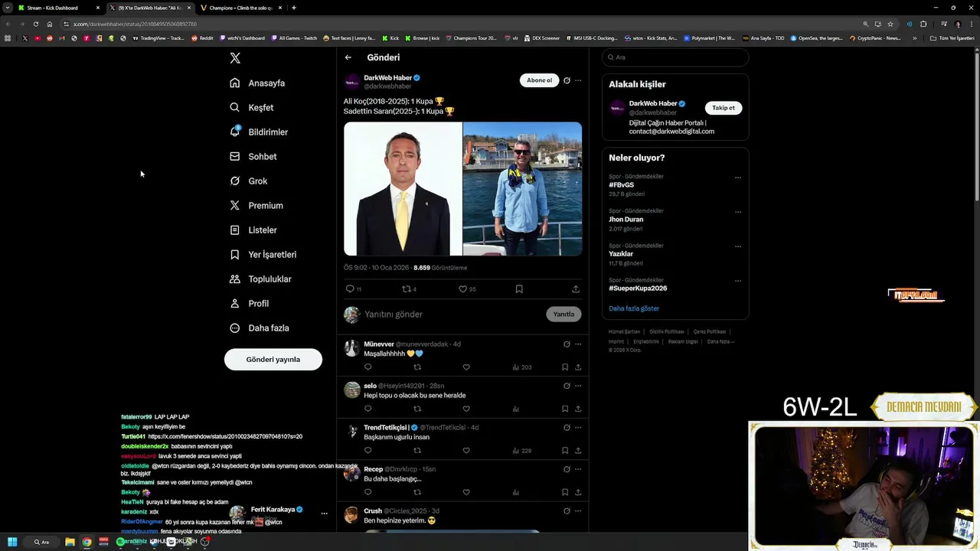Like Recep's reply
980x551 pixels.
pos(466,492)
